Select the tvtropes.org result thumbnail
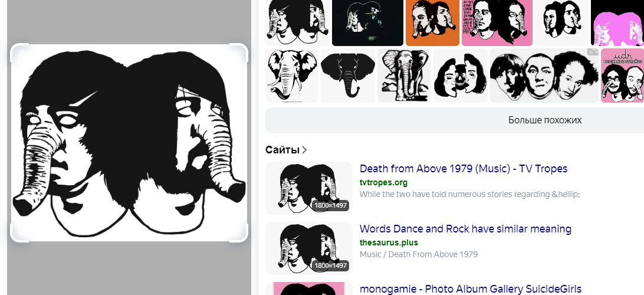Image resolution: width=644 pixels, height=295 pixels. [x=309, y=188]
